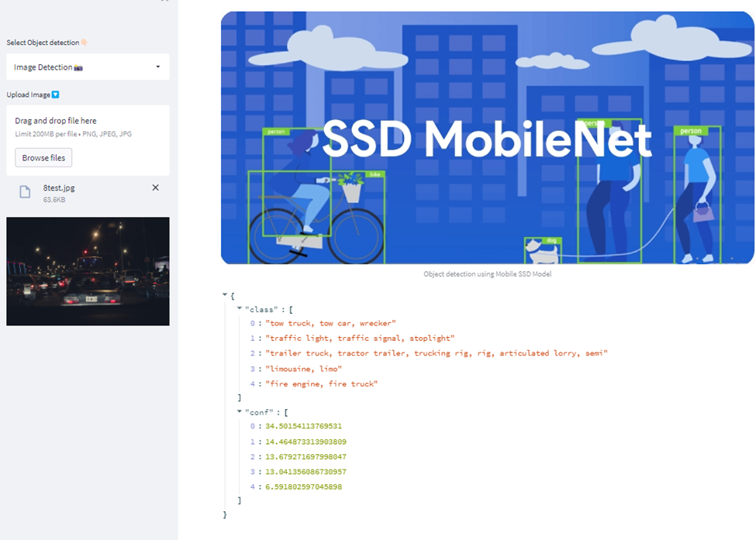Click the Upload Image label

[x=28, y=95]
